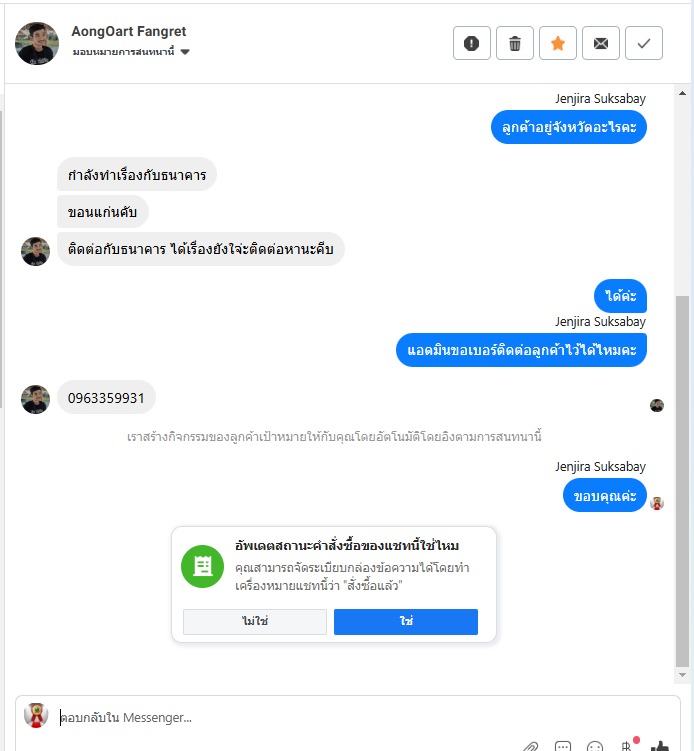Select the phone number message 0963359931

[x=106, y=398]
